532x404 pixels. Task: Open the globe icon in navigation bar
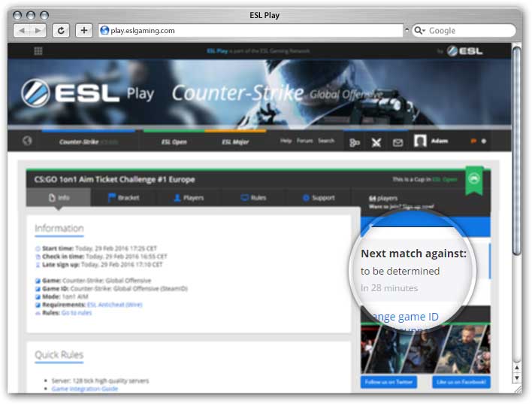27,141
